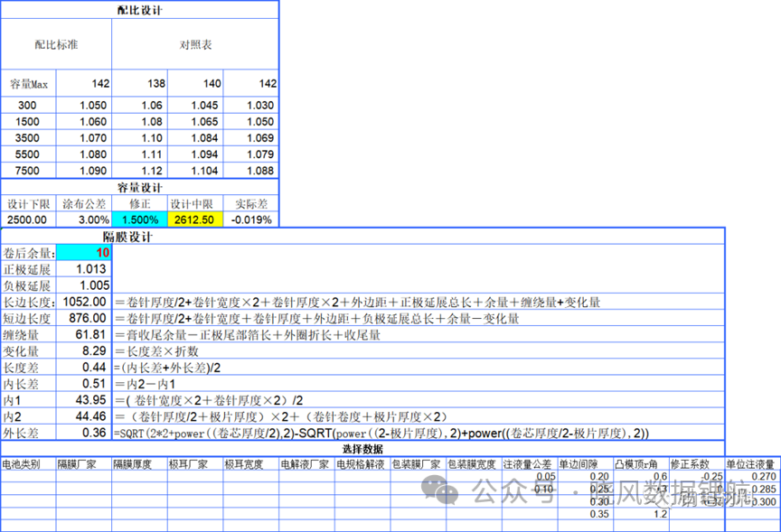This screenshot has height=532, width=781.
Task: Select the 单边间隙 column header
Action: pos(585,464)
